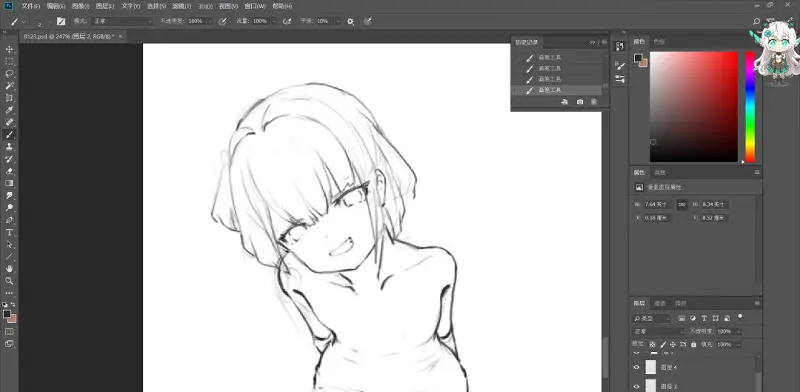800x392 pixels.
Task: Open the search icon at top right
Action: [x=757, y=21]
